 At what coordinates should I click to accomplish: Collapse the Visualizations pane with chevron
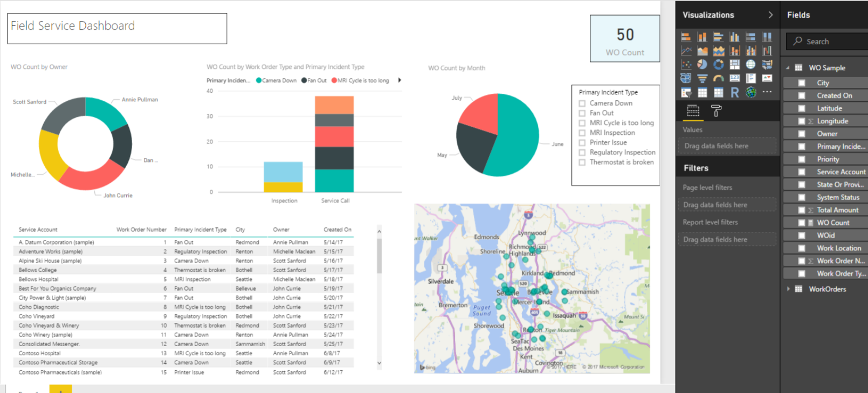tap(770, 15)
